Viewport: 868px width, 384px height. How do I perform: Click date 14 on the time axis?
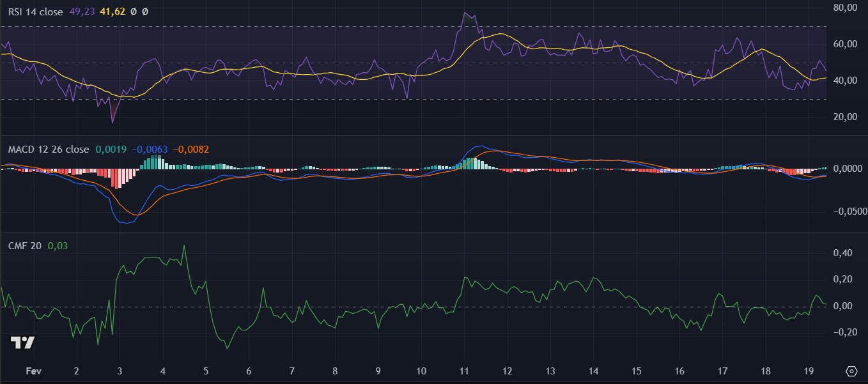coord(593,371)
